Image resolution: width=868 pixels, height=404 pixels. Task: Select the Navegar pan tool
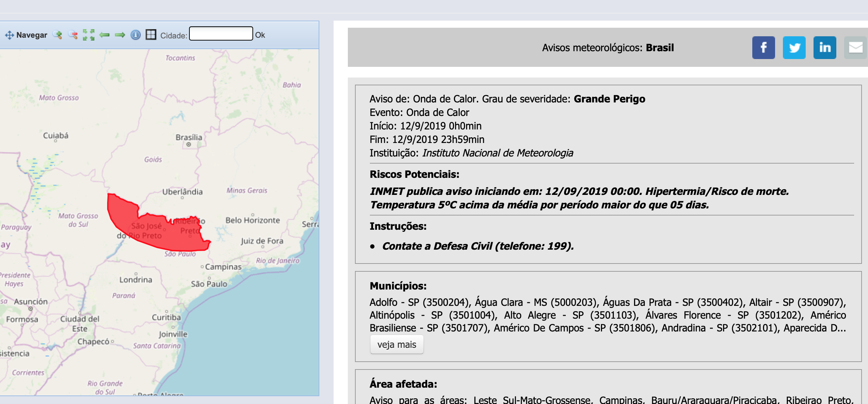click(x=26, y=35)
